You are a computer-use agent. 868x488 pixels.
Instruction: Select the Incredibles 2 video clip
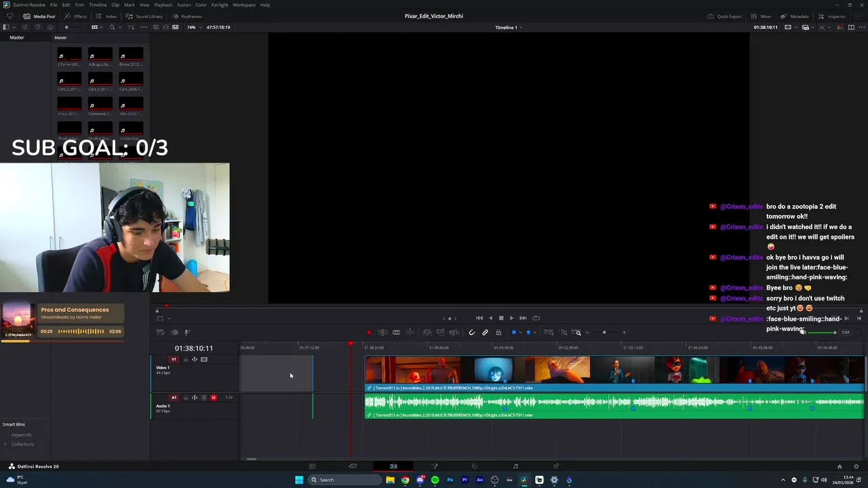(614, 374)
